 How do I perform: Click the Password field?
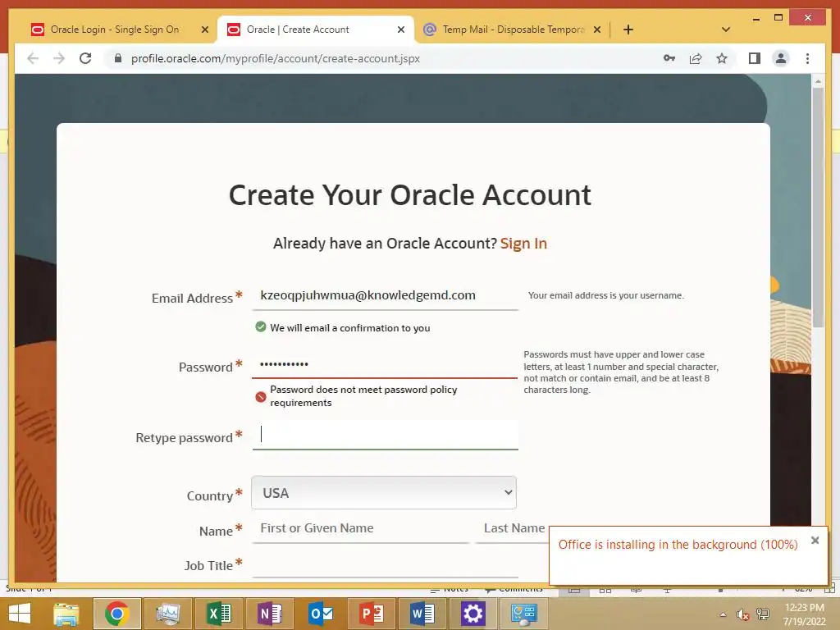pos(386,364)
